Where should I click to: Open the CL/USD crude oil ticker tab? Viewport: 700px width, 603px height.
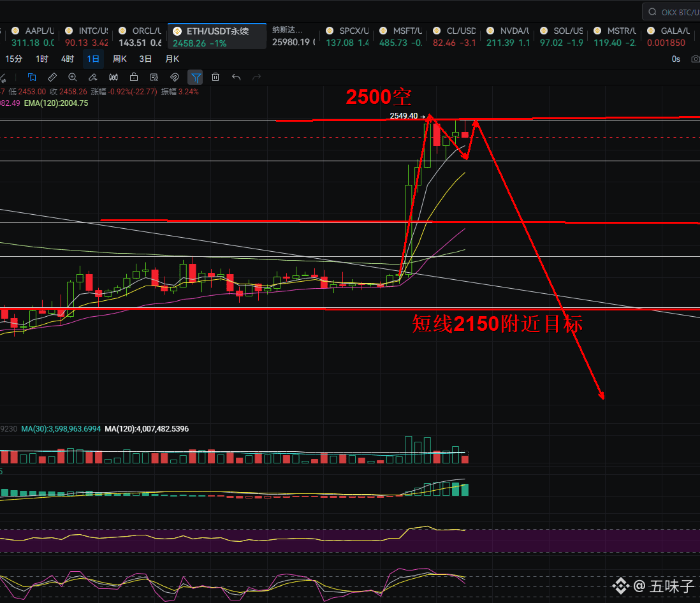click(x=454, y=36)
